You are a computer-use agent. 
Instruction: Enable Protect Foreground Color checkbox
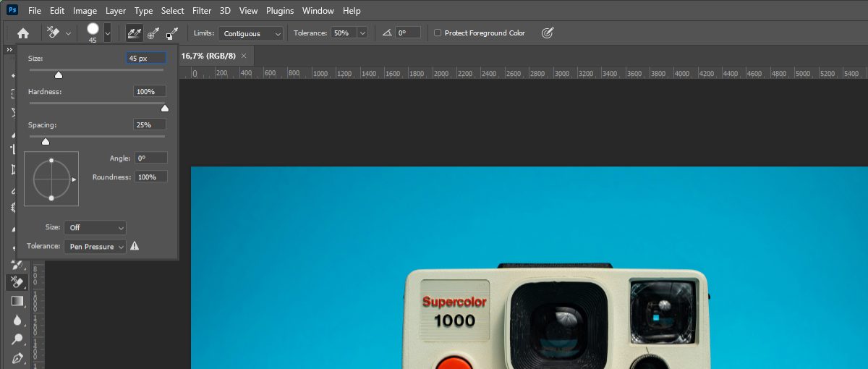(437, 33)
